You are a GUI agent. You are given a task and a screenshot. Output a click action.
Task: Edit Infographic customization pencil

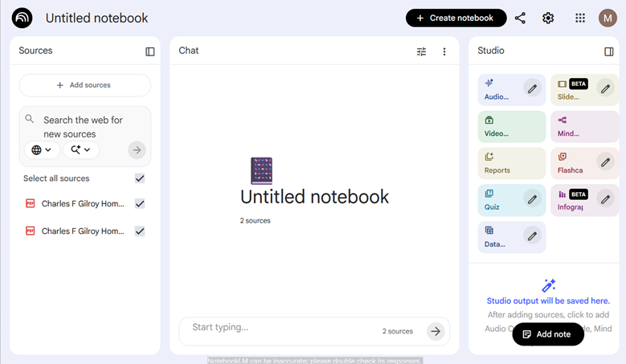point(605,199)
